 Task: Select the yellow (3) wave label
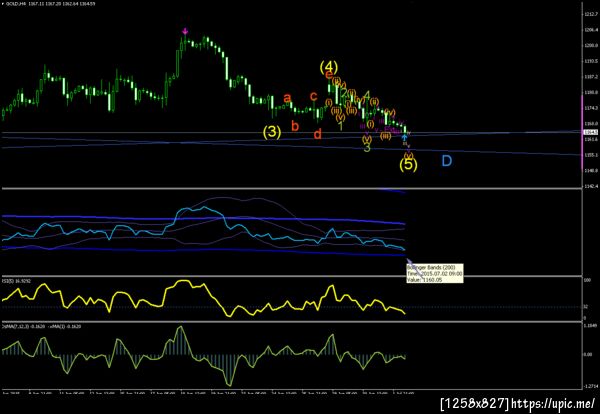[272, 132]
